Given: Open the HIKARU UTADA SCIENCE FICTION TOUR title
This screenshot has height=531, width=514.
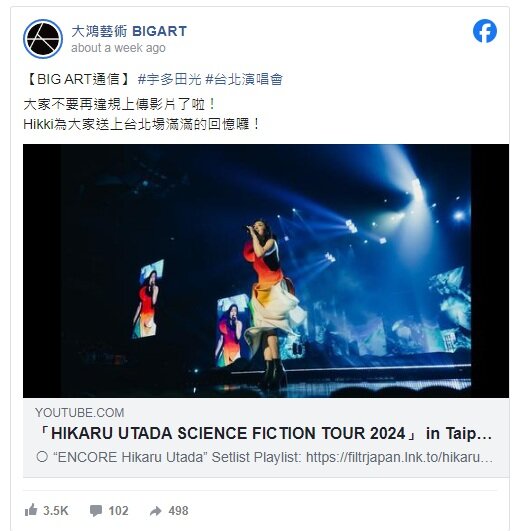Looking at the screenshot, I should 266,433.
